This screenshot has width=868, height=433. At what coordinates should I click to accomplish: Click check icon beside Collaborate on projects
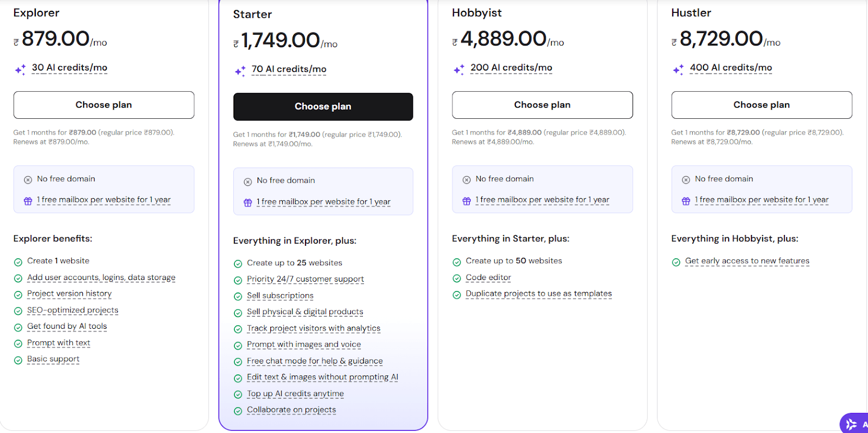pos(238,411)
